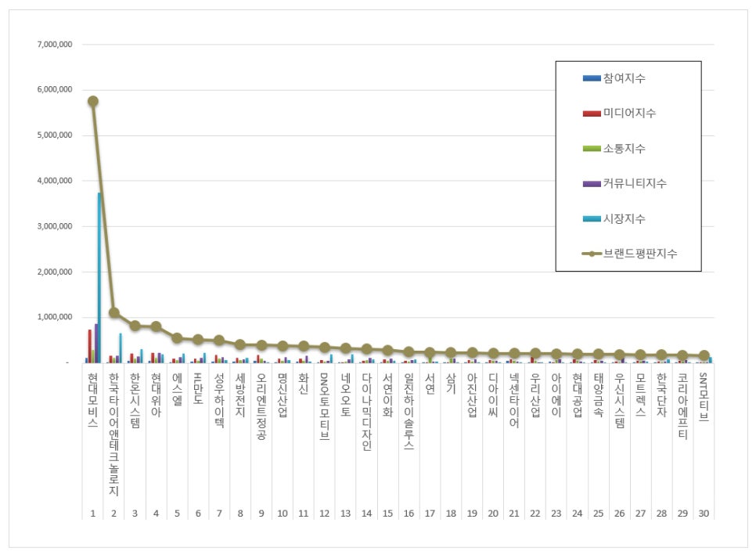Screen dimensions: 756x555
Task: Click the SNT모티브 category label
Action: 704,397
